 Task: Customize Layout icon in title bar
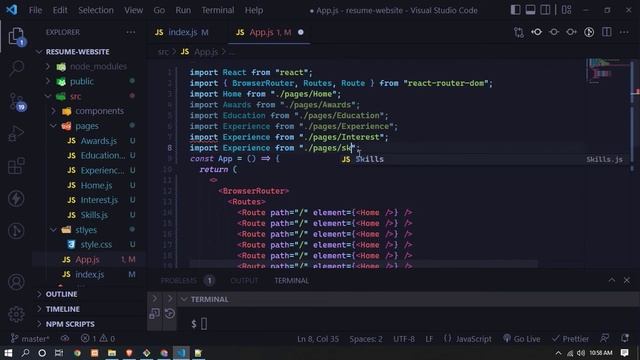pyautogui.click(x=567, y=10)
